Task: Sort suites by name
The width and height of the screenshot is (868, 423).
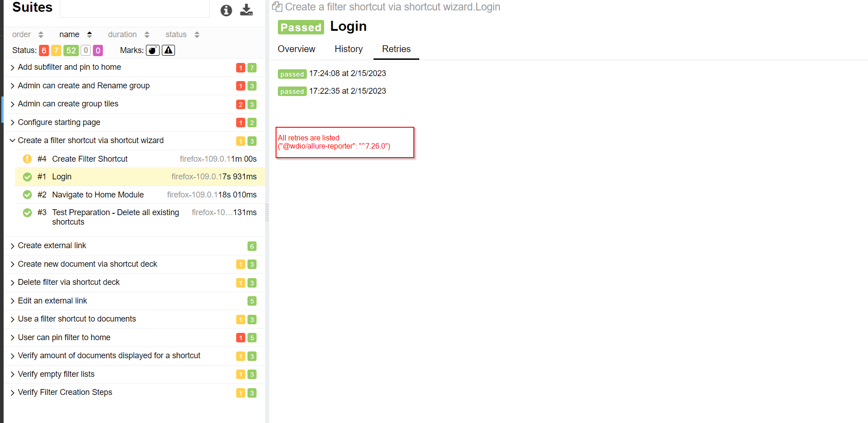Action: tap(76, 34)
